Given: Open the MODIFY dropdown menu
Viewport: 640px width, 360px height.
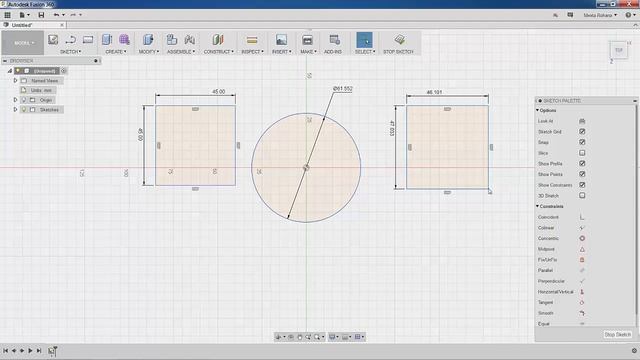Looking at the screenshot, I should point(149,52).
